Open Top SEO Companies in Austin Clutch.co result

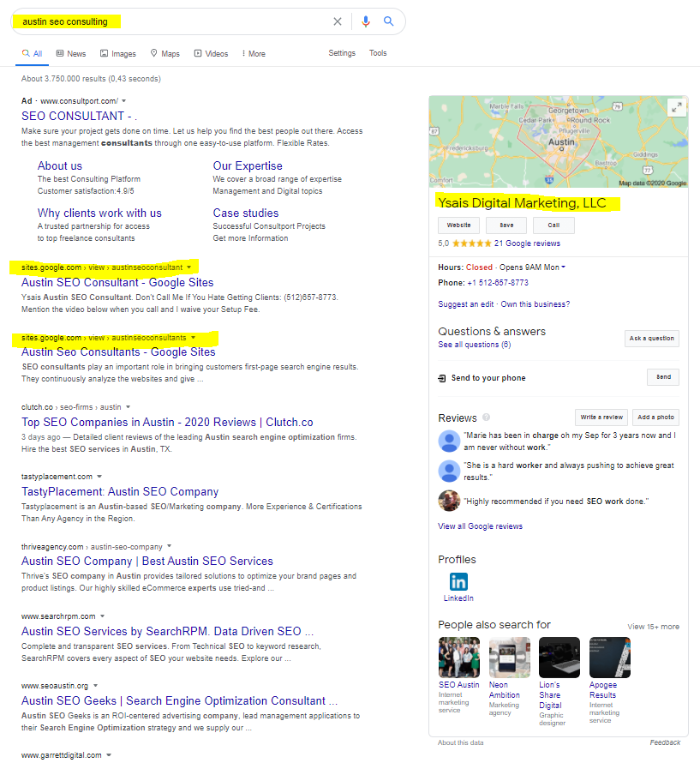pos(167,422)
